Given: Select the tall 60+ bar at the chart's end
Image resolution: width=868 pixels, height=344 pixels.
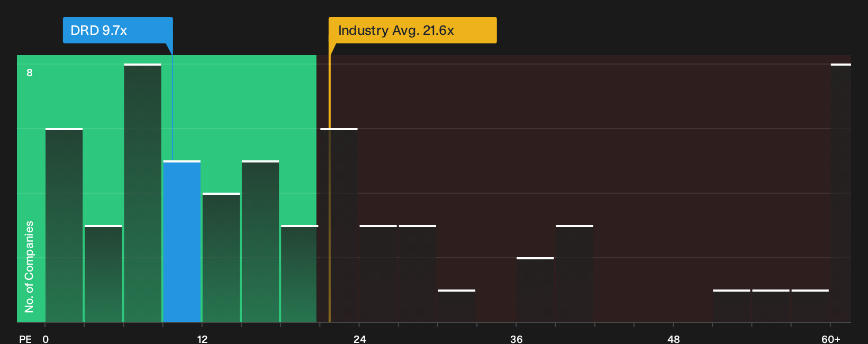Looking at the screenshot, I should point(841,193).
